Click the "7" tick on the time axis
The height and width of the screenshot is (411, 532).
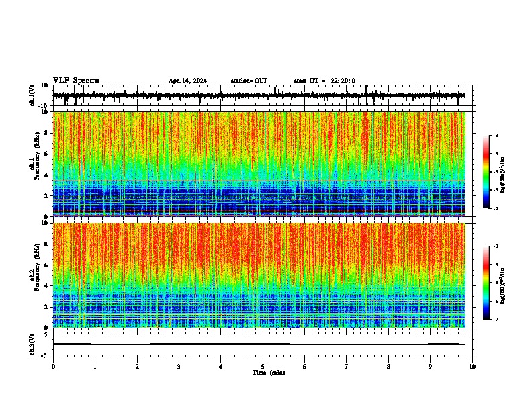[347, 367]
